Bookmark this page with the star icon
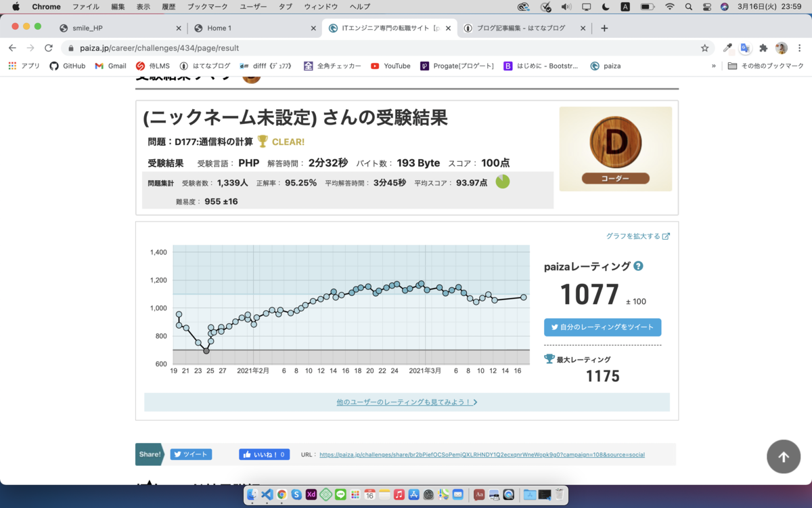812x508 pixels. pos(704,48)
